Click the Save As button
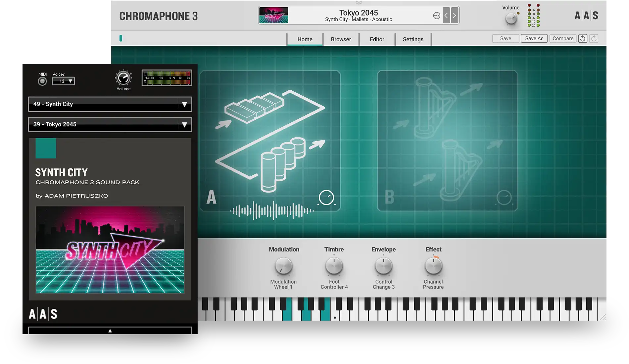This screenshot has height=364, width=629. (534, 38)
